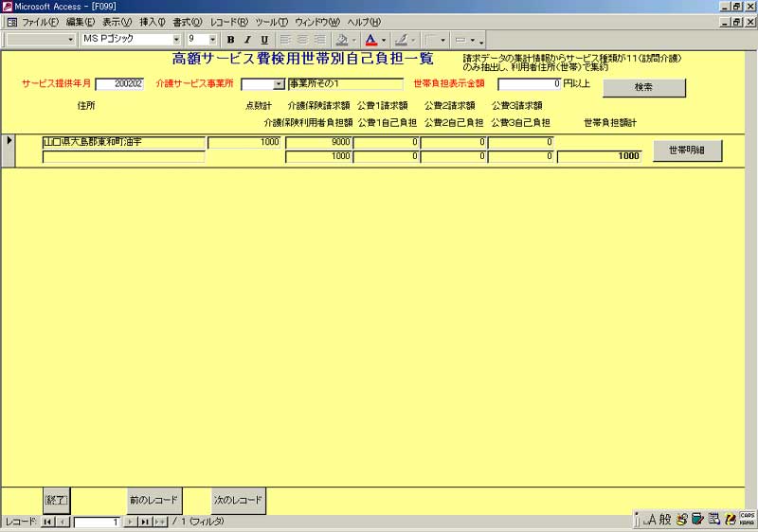Open the ウィンドウ(W) menu

point(317,22)
